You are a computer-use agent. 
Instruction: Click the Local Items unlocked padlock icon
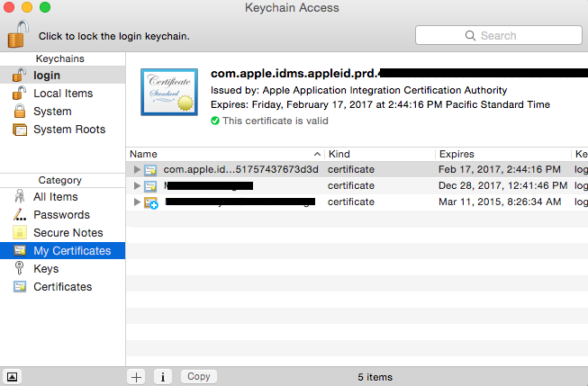pyautogui.click(x=19, y=93)
